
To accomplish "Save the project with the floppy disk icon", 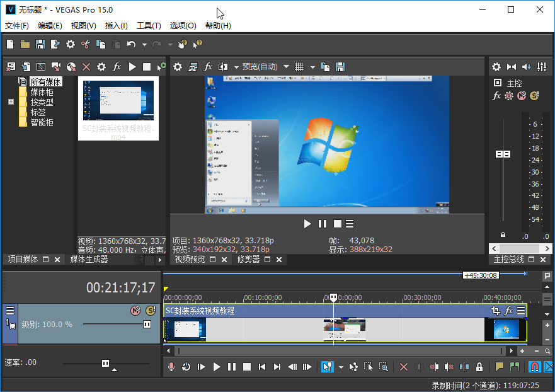I will [x=40, y=44].
